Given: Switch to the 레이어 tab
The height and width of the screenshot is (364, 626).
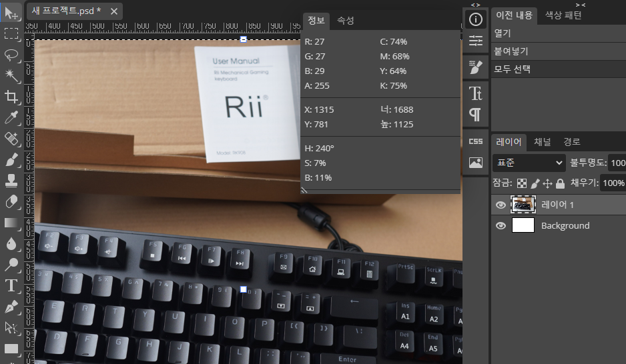Looking at the screenshot, I should pos(509,142).
